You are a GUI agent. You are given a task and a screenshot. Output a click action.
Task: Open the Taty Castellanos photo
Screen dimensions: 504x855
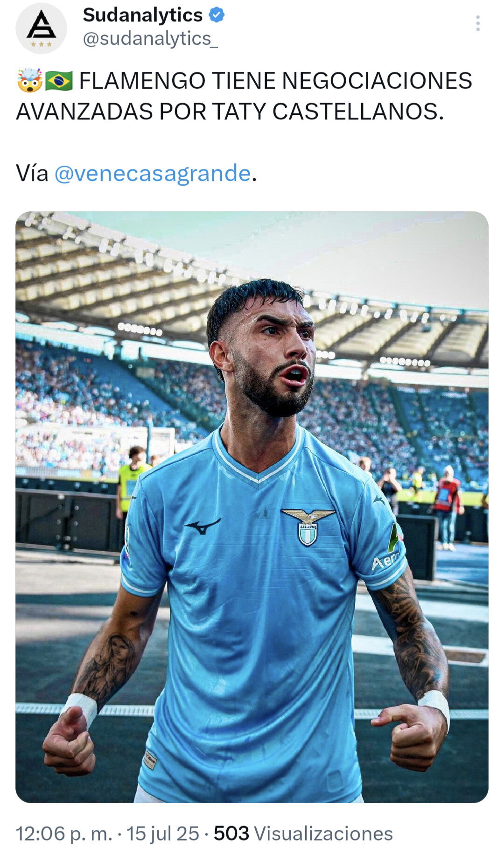click(252, 507)
